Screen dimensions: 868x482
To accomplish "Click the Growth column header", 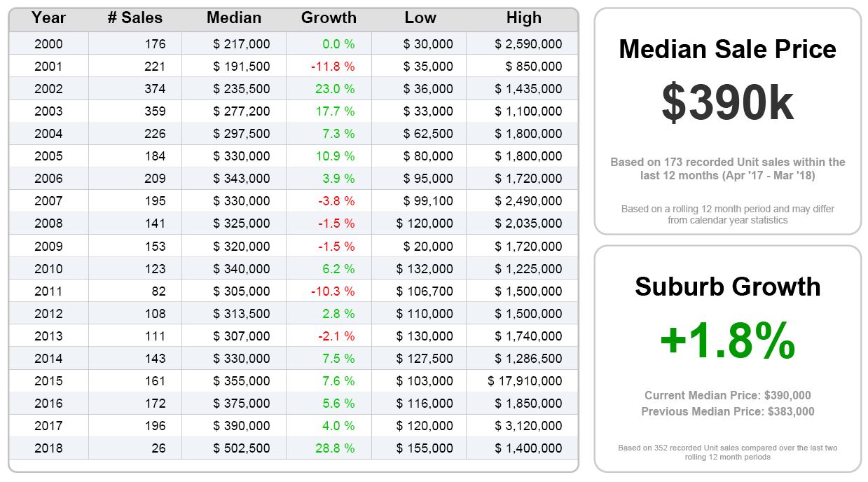I will [x=329, y=18].
